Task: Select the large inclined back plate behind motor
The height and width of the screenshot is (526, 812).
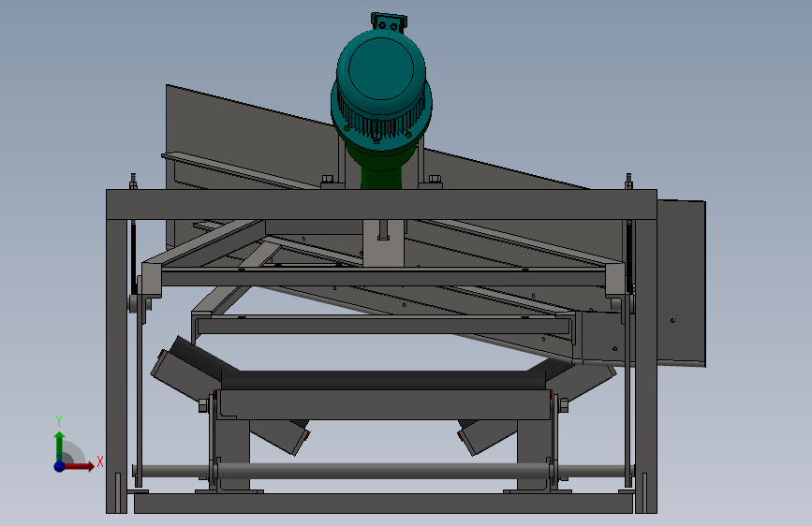Action: (248, 138)
